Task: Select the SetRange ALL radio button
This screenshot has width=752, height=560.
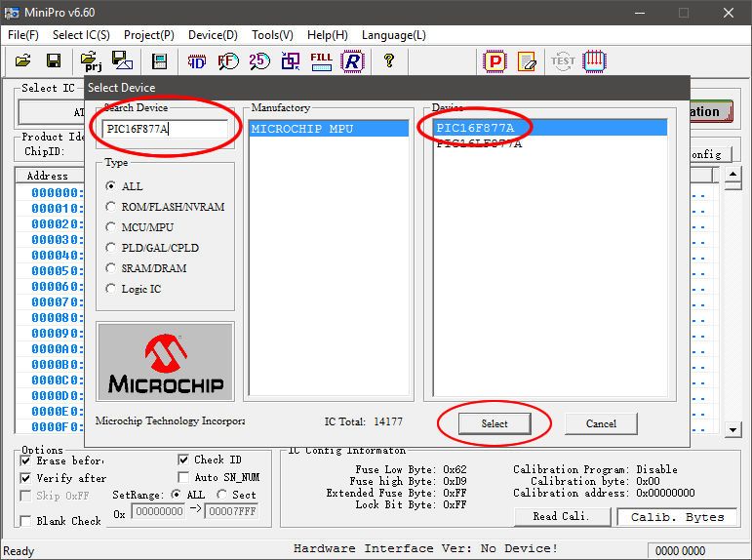Action: tap(176, 495)
